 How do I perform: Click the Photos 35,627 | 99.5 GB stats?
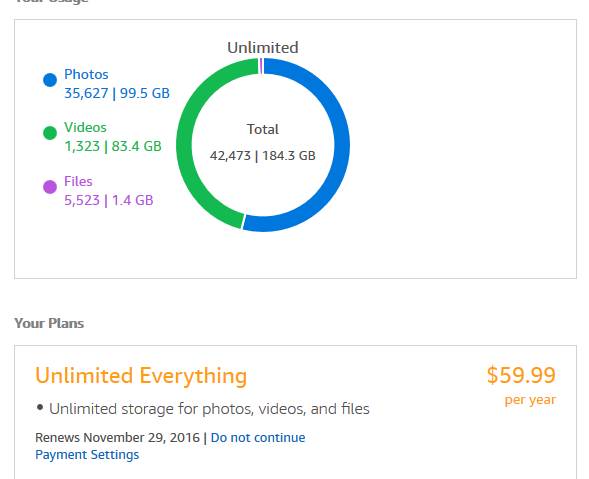[x=117, y=93]
